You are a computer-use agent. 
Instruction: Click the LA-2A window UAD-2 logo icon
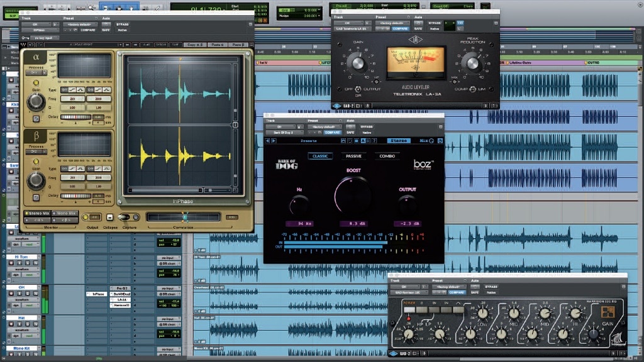point(337,106)
